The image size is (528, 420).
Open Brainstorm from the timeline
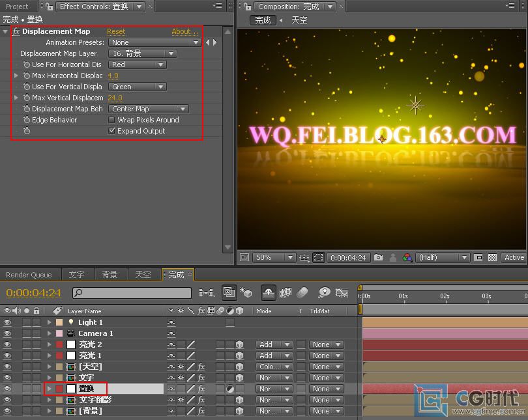[x=324, y=292]
